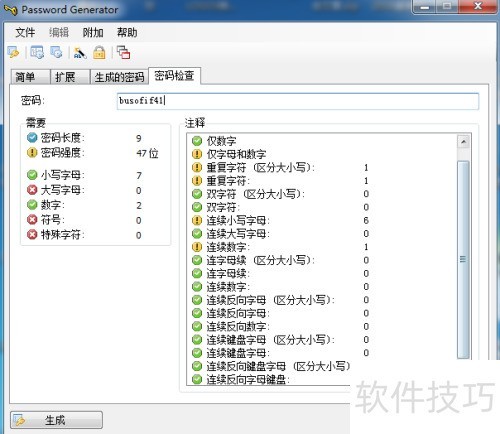Click the key icon in the title bar

[11, 10]
